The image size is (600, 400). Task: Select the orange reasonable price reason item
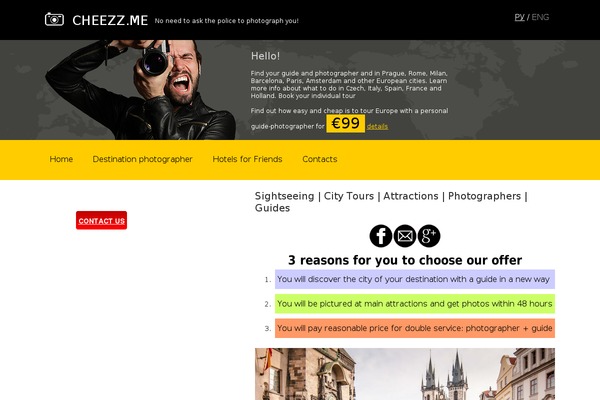pos(415,328)
